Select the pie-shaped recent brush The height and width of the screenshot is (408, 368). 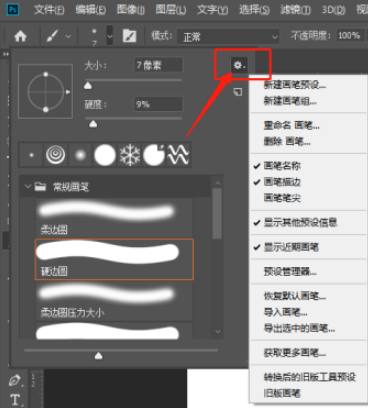pos(154,155)
